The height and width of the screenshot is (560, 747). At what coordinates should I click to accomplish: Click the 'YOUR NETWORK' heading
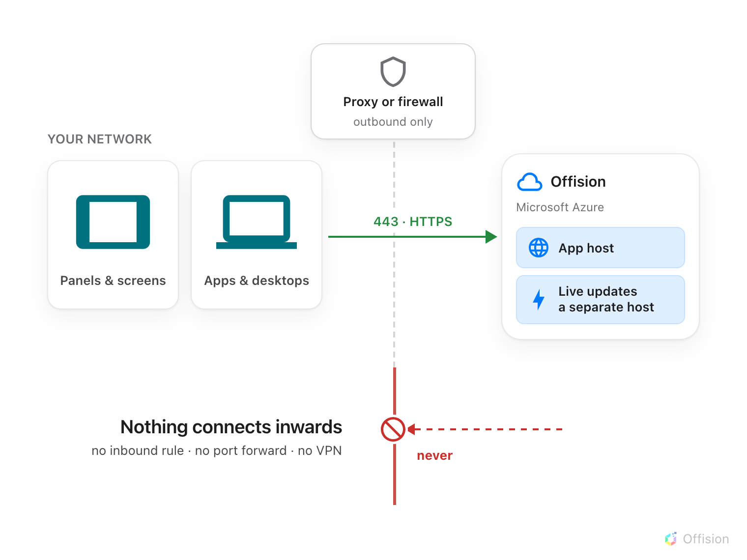pyautogui.click(x=100, y=139)
